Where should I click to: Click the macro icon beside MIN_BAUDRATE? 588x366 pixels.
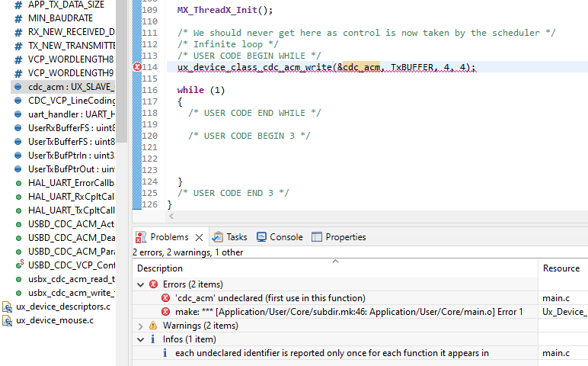pos(18,18)
